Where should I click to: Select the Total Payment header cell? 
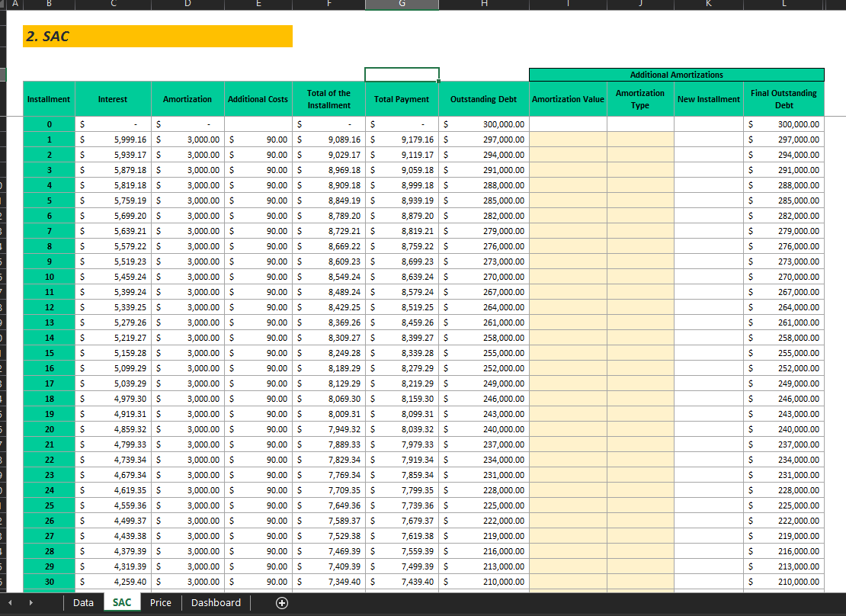tap(402, 99)
